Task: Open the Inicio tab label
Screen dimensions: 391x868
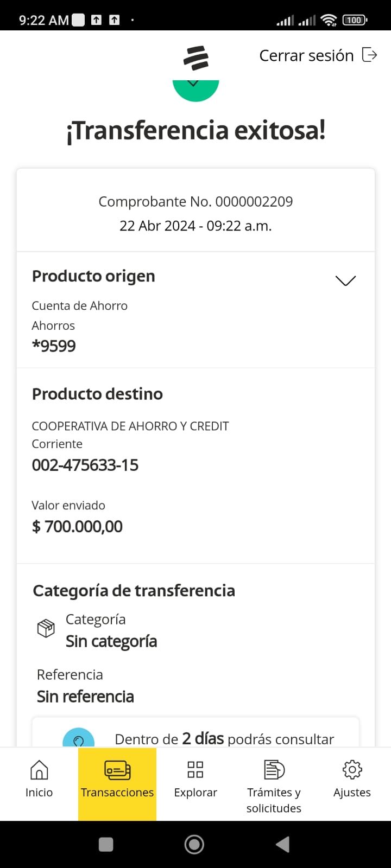Action: coord(39,793)
